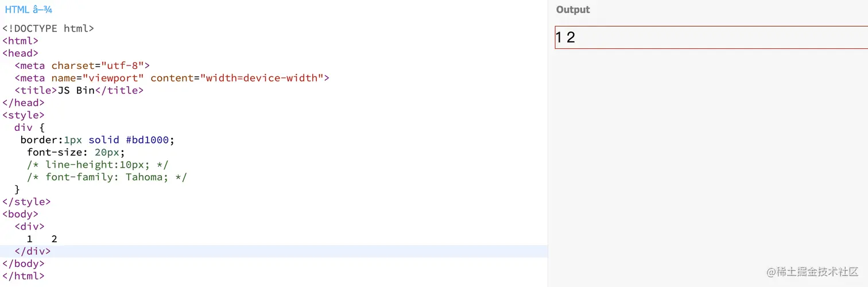Click the rendered output box showing 1 2
The width and height of the screenshot is (868, 287).
pos(711,38)
